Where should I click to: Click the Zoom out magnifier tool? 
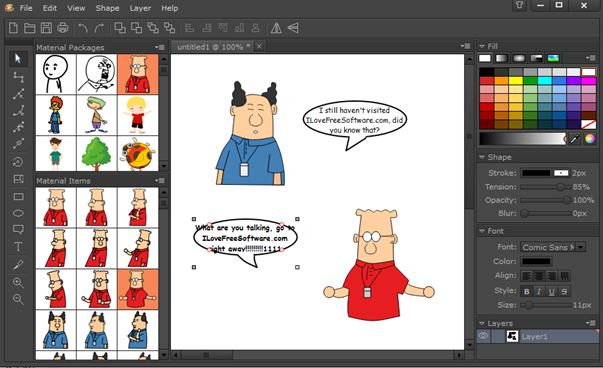(18, 299)
